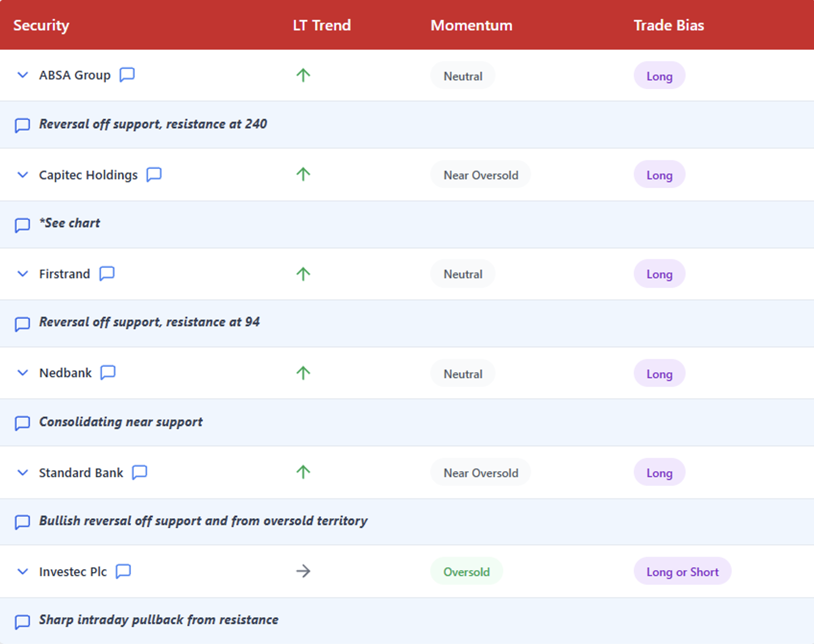Collapse the Investec Plc row chevron
814x644 pixels.
(22, 572)
